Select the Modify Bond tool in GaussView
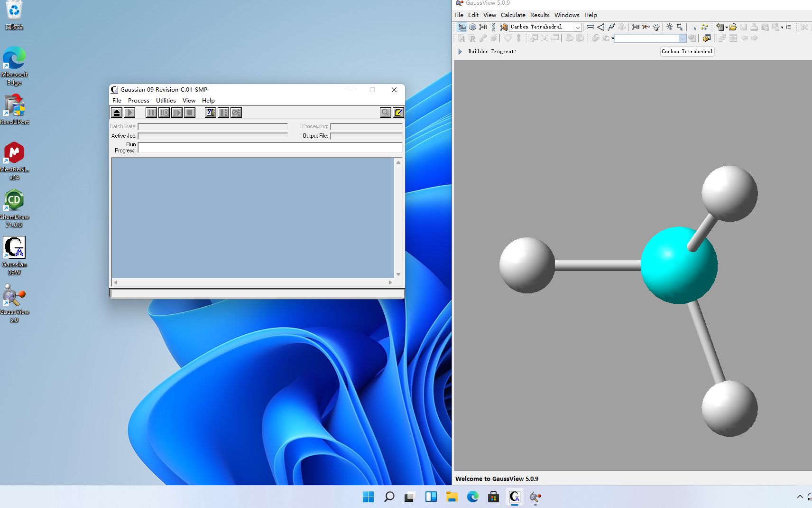Image resolution: width=812 pixels, height=508 pixels. click(x=591, y=27)
